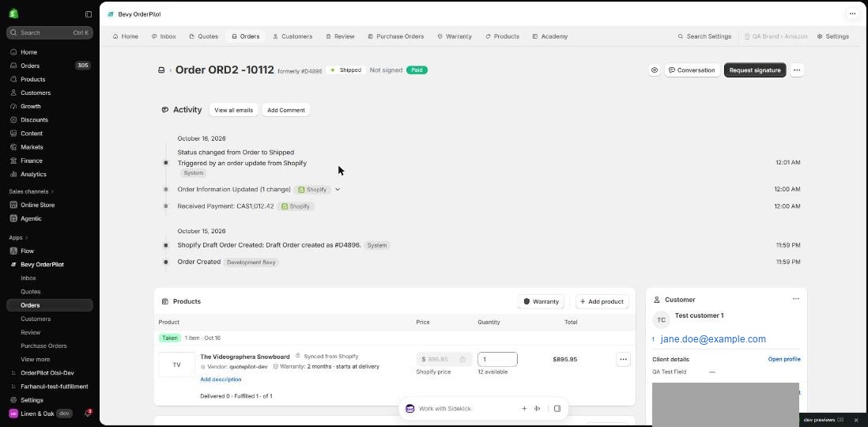868x427 pixels.
Task: Open the product row three-dot menu
Action: point(623,360)
